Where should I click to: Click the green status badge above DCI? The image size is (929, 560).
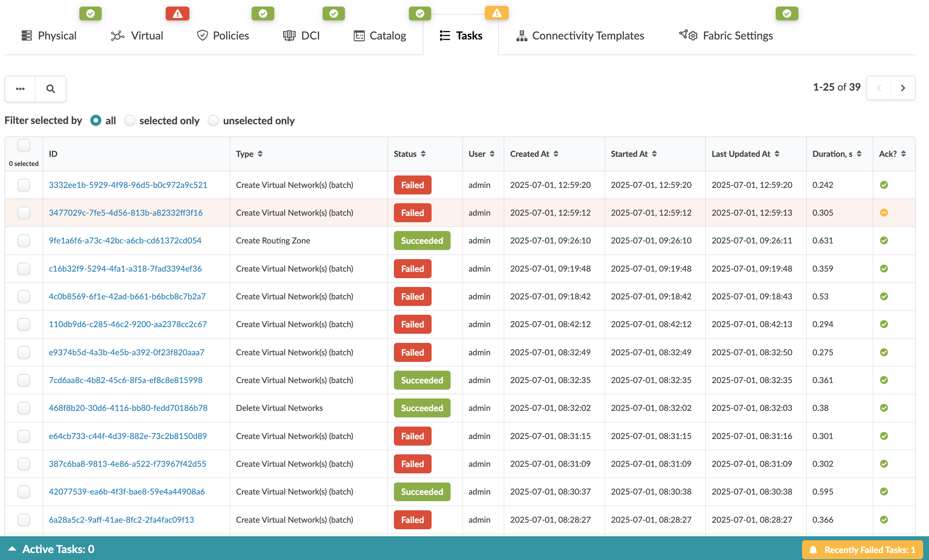pos(334,14)
